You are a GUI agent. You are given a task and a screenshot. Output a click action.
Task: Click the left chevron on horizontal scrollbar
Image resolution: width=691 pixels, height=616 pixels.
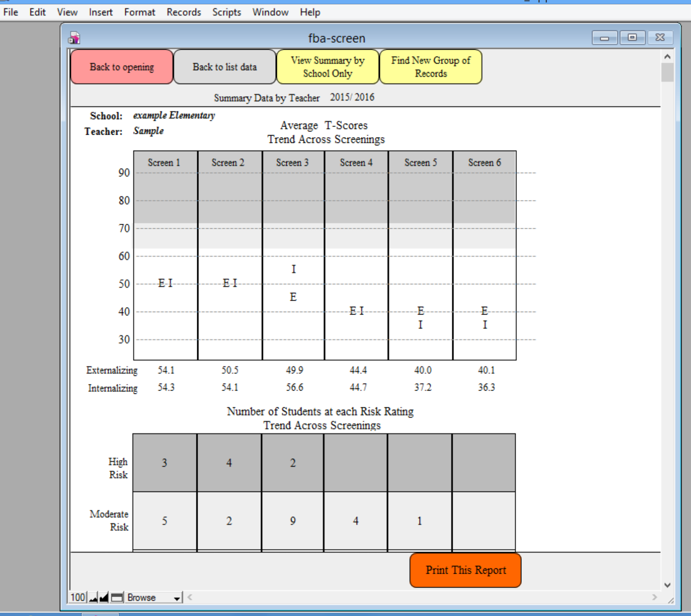pos(189,598)
